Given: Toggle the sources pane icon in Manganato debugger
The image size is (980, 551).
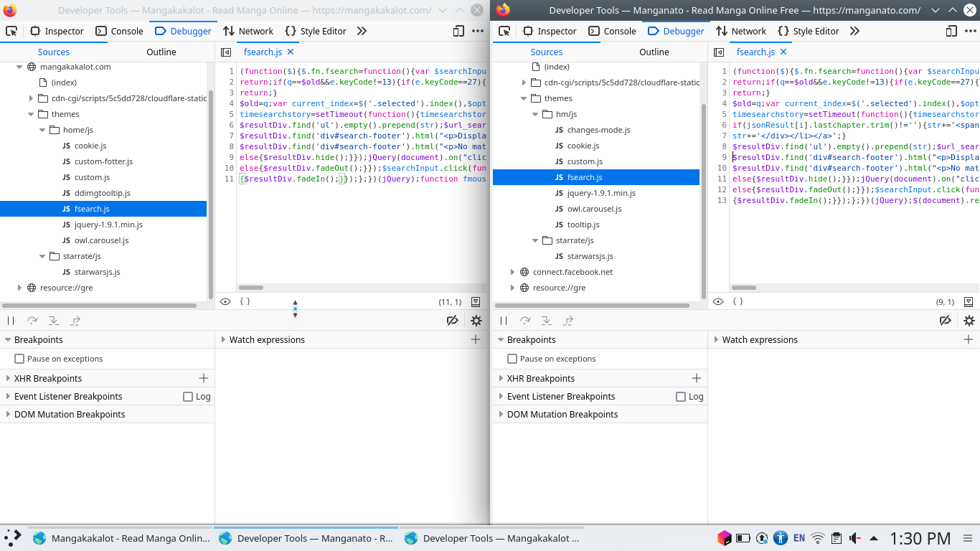Looking at the screenshot, I should coord(719,52).
